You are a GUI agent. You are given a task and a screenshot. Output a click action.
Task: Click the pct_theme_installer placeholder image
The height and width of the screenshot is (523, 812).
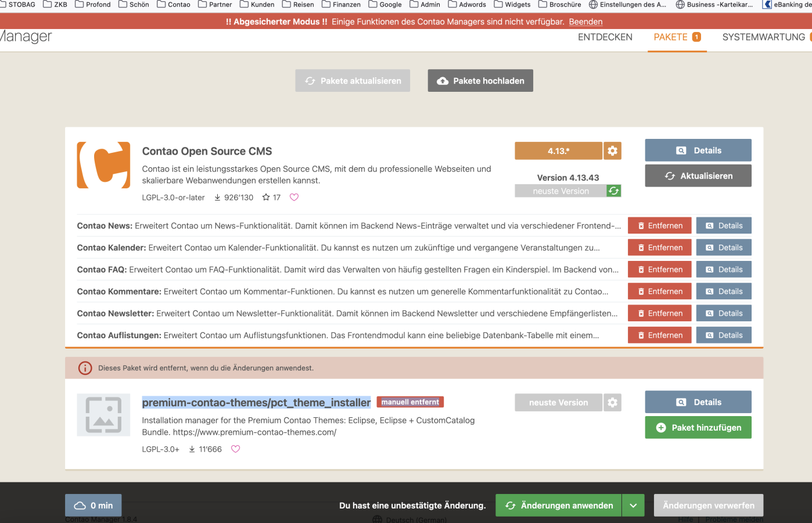[x=104, y=415]
